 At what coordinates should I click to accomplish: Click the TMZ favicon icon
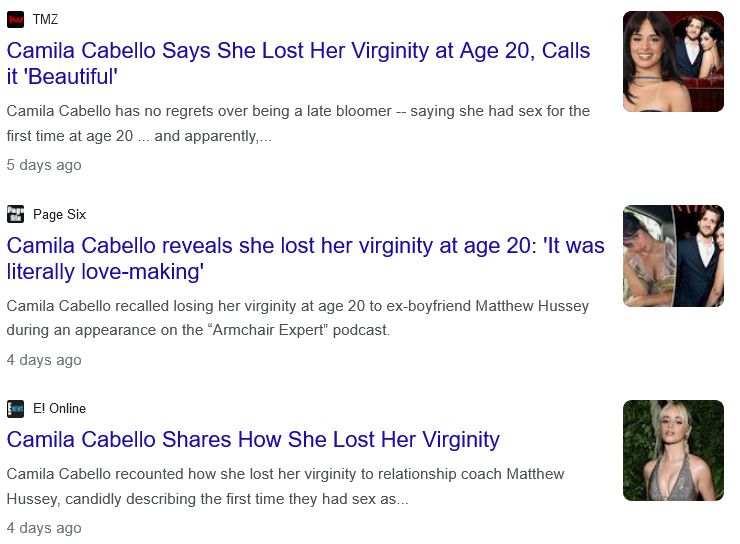15,19
